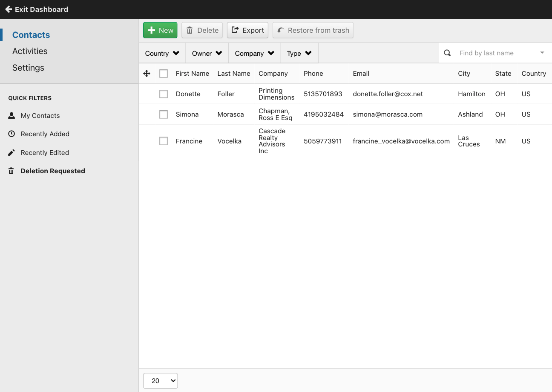Viewport: 552px width, 392px height.
Task: Click the Restore from trash button
Action: [313, 30]
